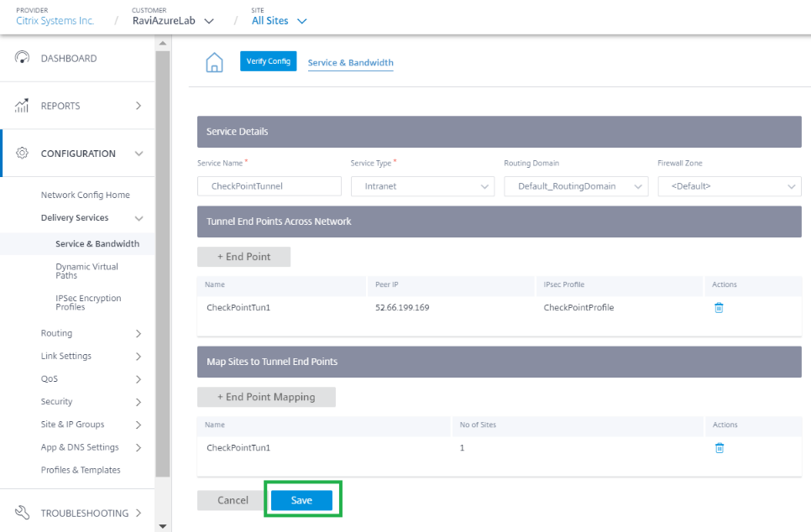This screenshot has width=811, height=532.
Task: Select Dynamic Virtual Paths in sidebar
Action: pyautogui.click(x=87, y=271)
